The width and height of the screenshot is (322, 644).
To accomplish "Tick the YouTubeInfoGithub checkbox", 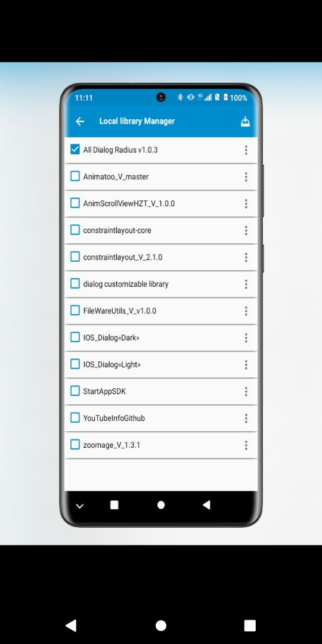I will [75, 417].
